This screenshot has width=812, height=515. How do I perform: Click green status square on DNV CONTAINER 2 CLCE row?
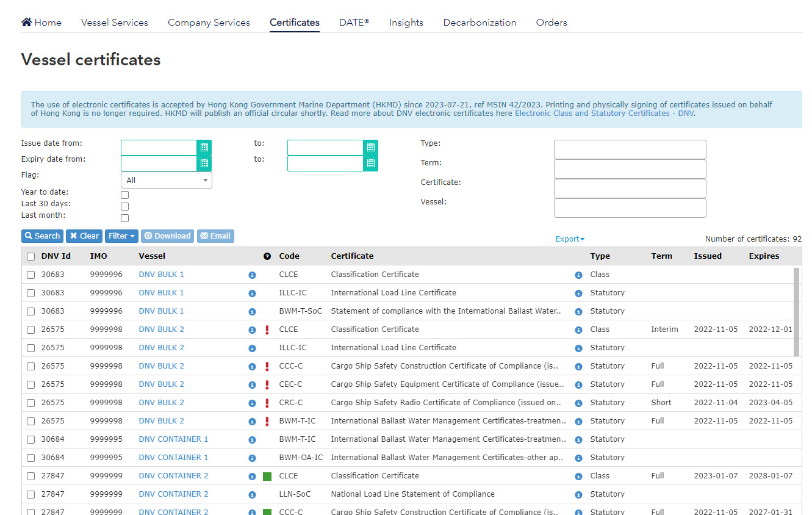(x=267, y=477)
